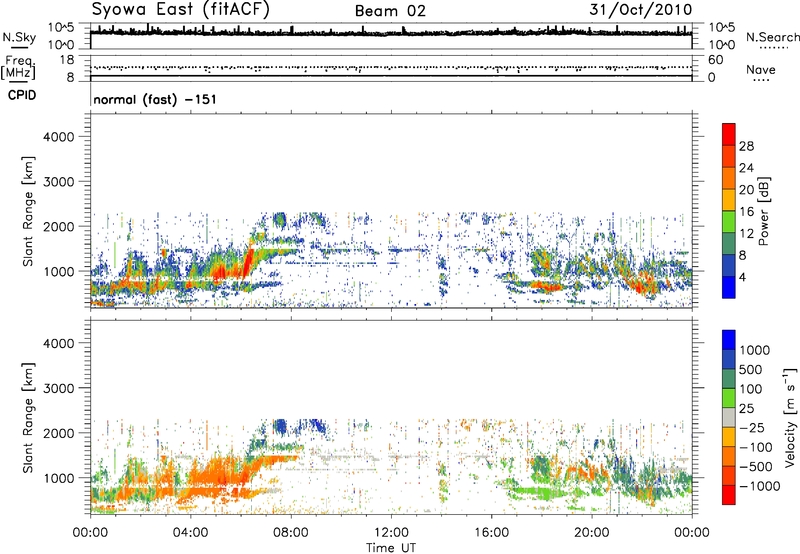Click '1000' on velocity panel range axis
The width and height of the screenshot is (800, 554).
pyautogui.click(x=59, y=478)
